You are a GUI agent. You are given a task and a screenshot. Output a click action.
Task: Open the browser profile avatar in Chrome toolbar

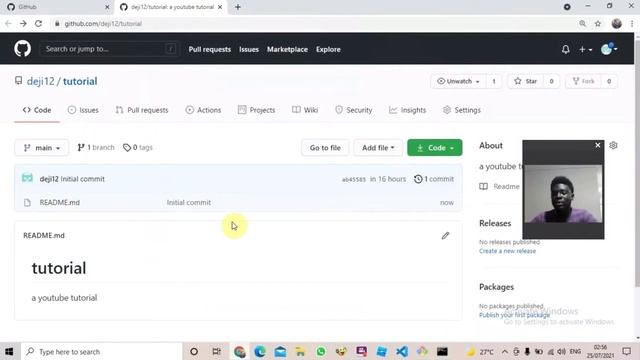click(617, 24)
